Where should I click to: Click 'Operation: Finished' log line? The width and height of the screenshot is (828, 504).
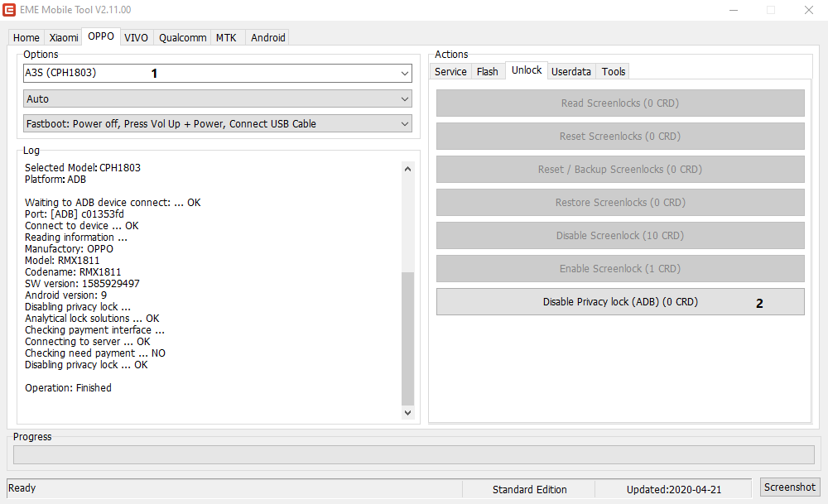[68, 388]
